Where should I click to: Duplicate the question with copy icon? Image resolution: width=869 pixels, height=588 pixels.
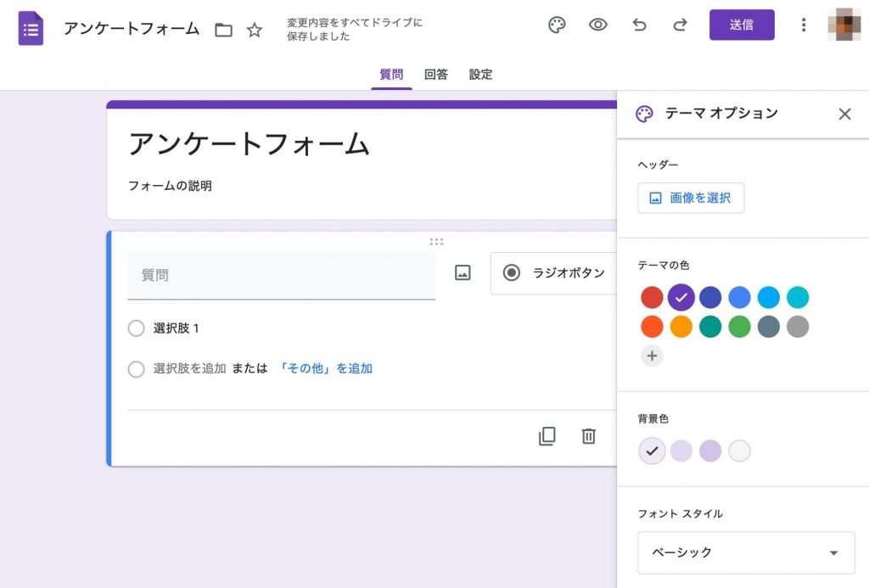(x=547, y=436)
